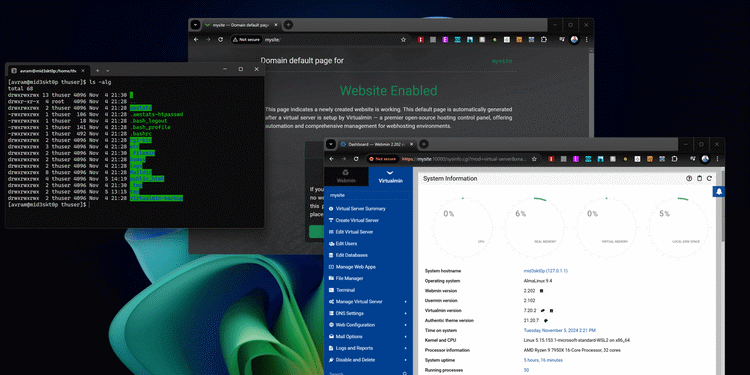The image size is (750, 375).
Task: Expand Web Configuration submenu
Action: [x=368, y=325]
